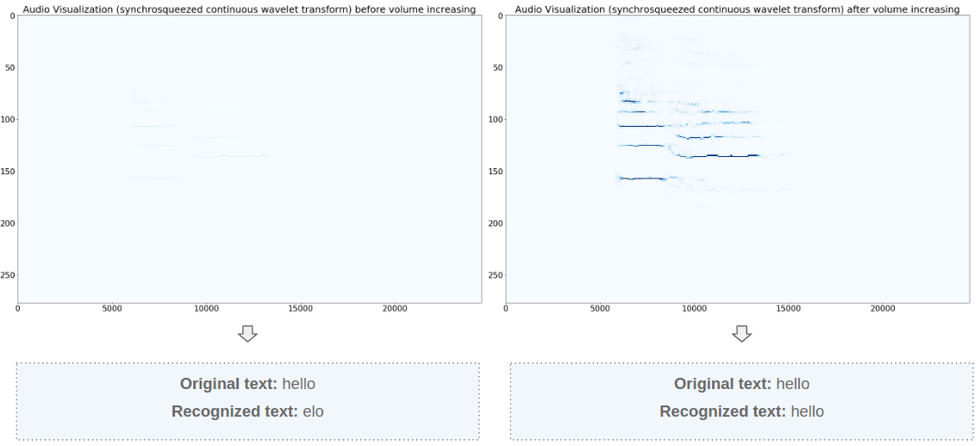Image resolution: width=980 pixels, height=446 pixels.
Task: Click the left spectrogram title text
Action: [x=249, y=9]
